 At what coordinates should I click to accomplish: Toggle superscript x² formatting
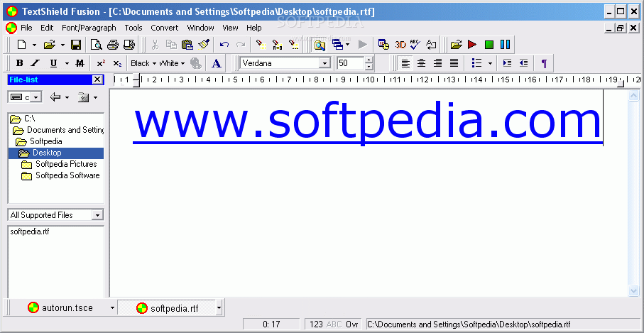tap(101, 63)
